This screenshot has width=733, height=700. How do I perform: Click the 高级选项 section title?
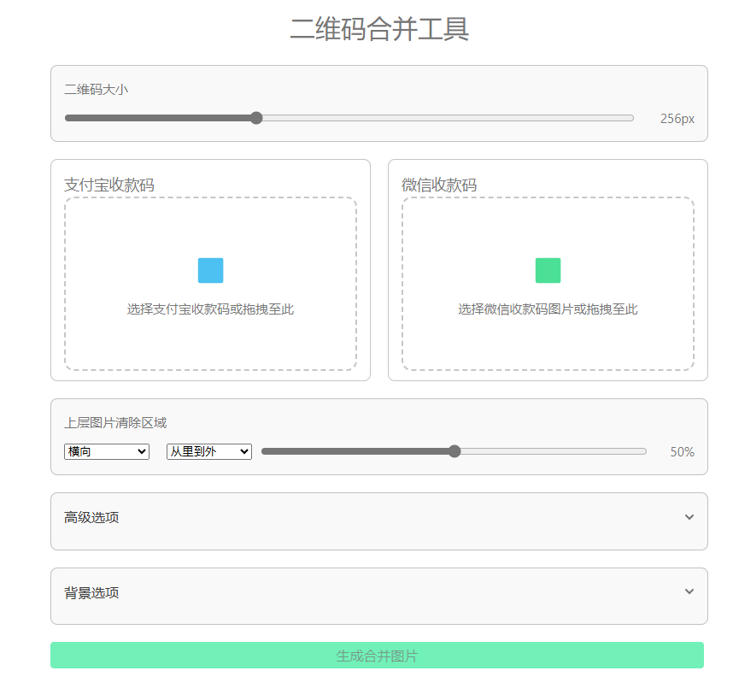pyautogui.click(x=91, y=517)
